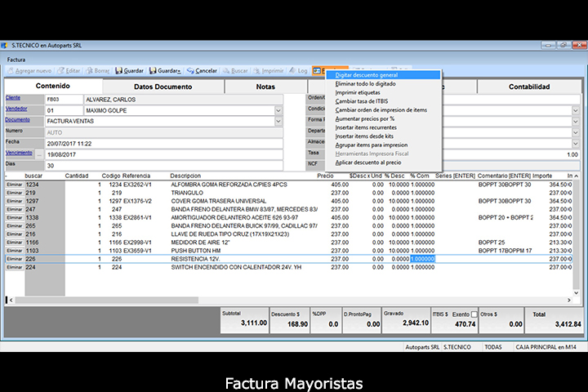Toggle the Exento checkbox
The height and width of the screenshot is (392, 588).
pos(474,314)
